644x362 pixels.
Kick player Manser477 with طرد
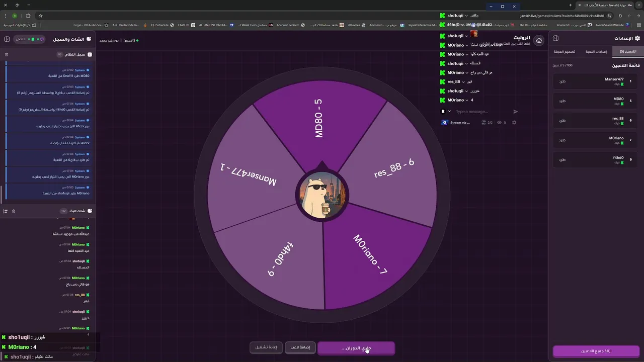(x=562, y=81)
